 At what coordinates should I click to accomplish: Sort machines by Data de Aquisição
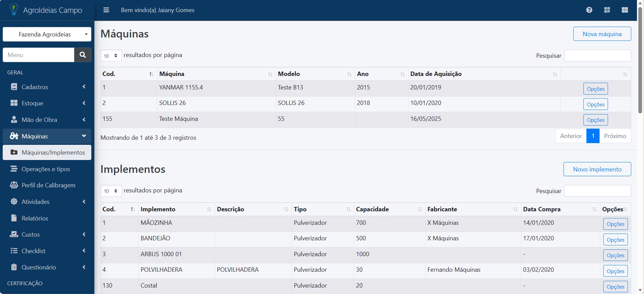click(x=555, y=74)
